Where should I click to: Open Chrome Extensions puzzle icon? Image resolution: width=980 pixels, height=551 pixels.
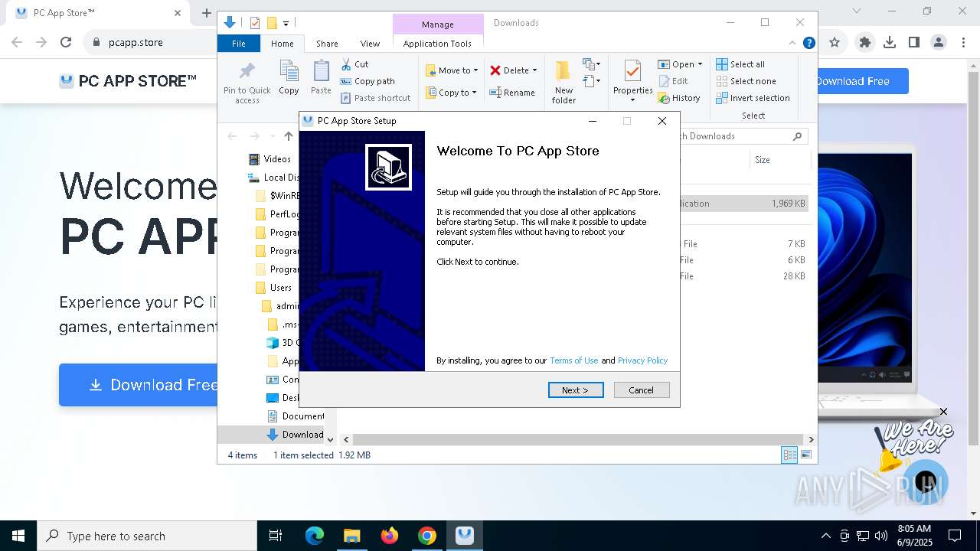point(865,43)
